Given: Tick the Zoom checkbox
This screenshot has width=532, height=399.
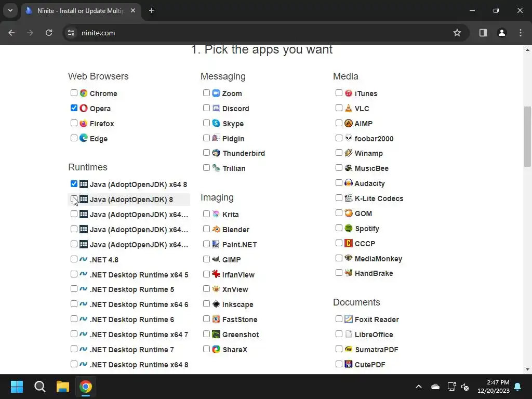Looking at the screenshot, I should [x=206, y=92].
